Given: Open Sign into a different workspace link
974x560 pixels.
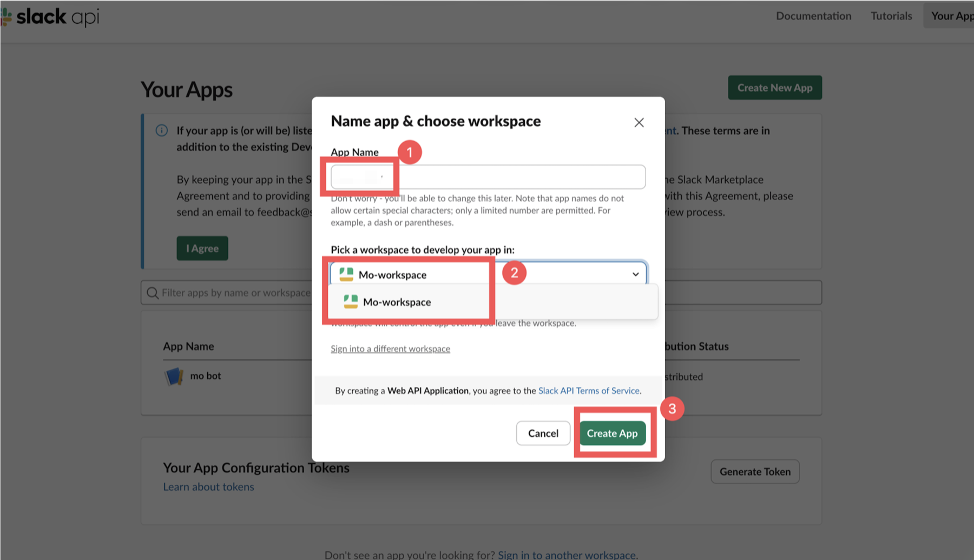Looking at the screenshot, I should (x=390, y=349).
